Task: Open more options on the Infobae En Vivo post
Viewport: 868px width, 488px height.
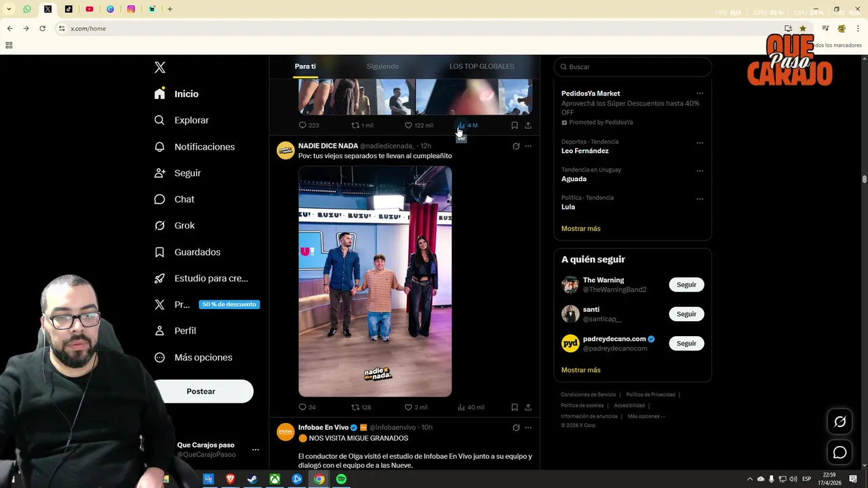Action: (528, 428)
